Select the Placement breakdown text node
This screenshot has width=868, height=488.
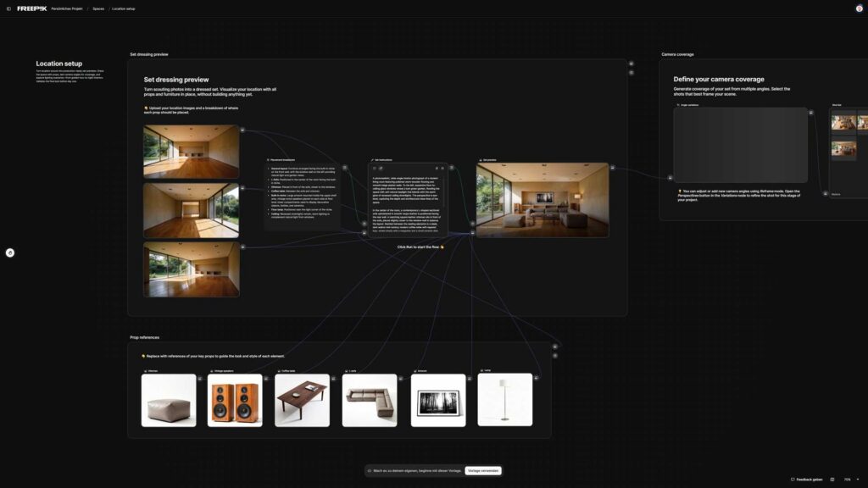pos(303,197)
